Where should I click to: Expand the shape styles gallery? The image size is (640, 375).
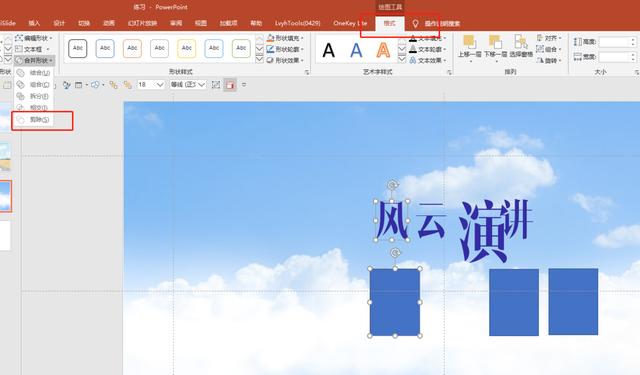coord(259,59)
